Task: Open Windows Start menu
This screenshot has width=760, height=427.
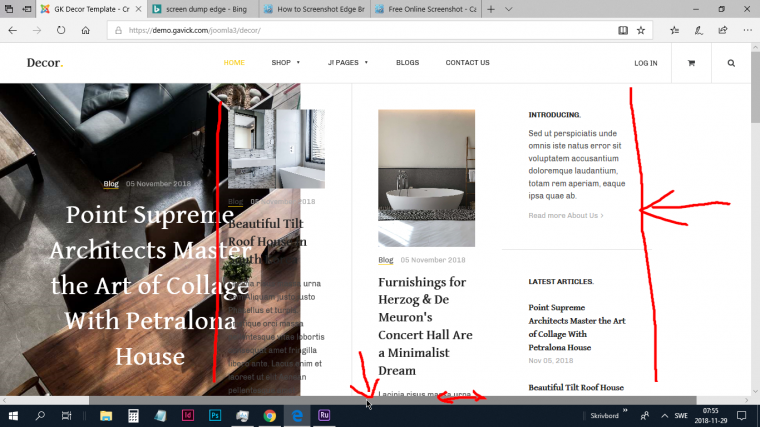Action: [13, 416]
